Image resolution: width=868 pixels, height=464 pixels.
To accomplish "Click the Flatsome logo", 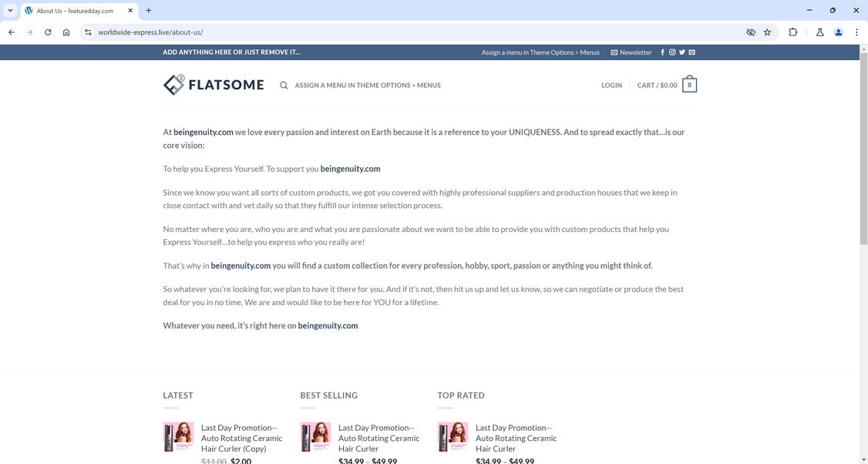I will click(213, 85).
